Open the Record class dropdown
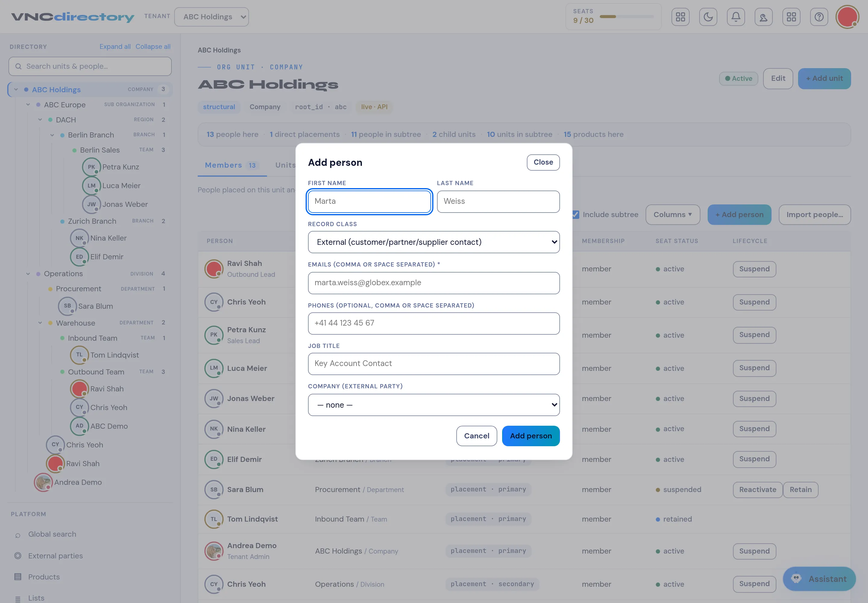The width and height of the screenshot is (868, 603). point(434,242)
